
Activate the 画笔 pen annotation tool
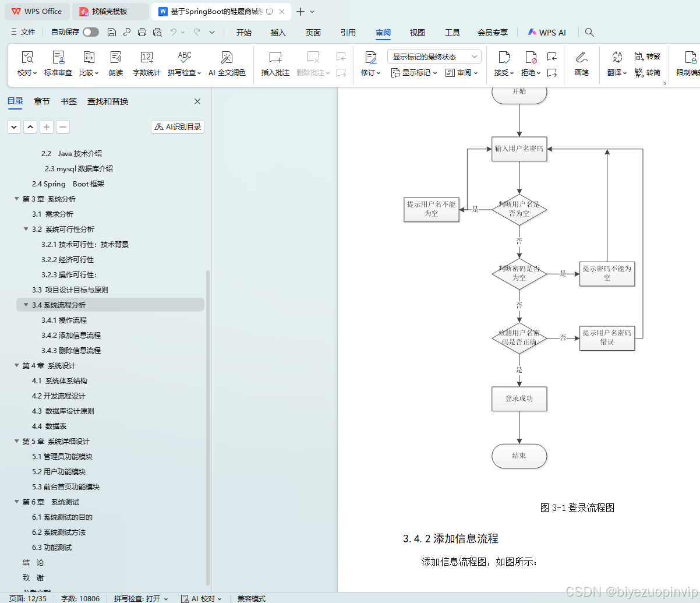582,63
